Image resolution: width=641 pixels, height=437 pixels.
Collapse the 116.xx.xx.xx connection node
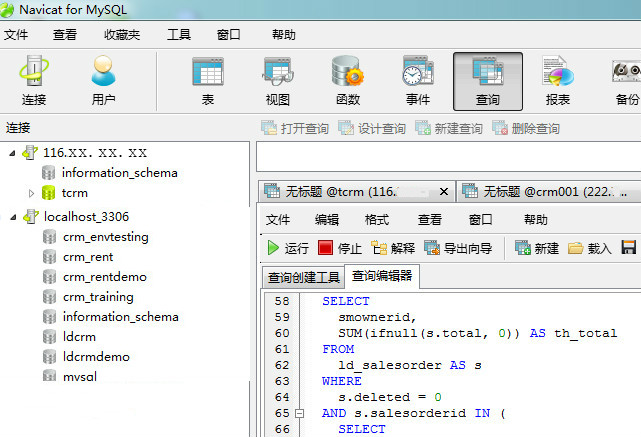12,153
